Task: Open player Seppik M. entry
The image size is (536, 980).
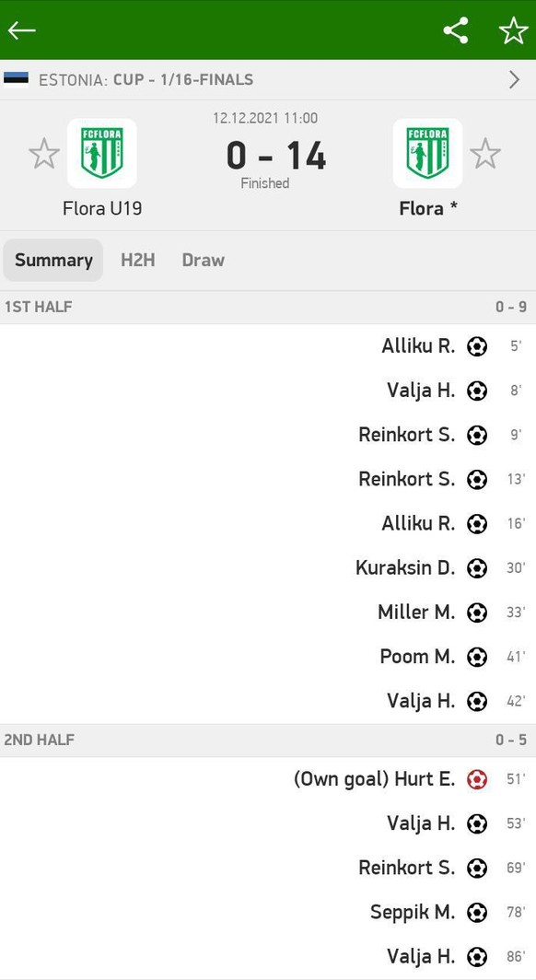Action: point(413,912)
